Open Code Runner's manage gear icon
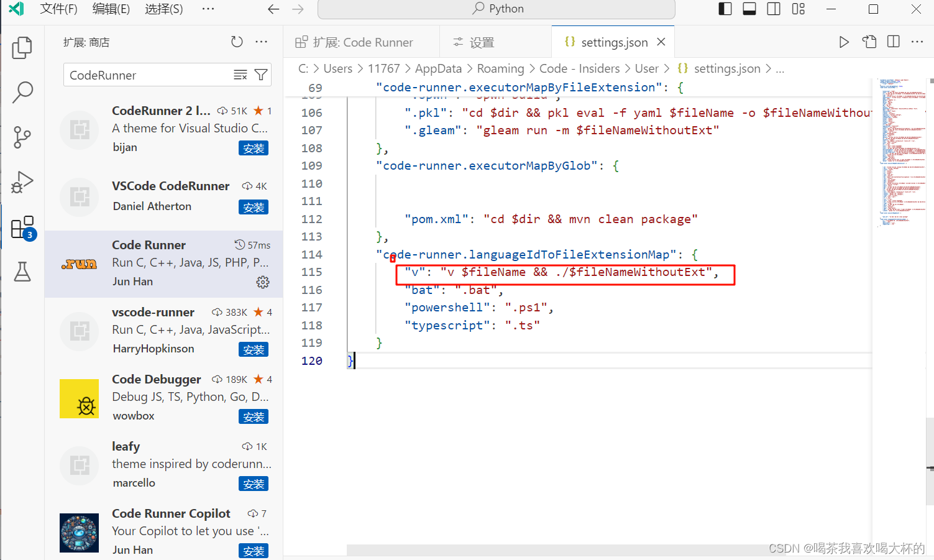 click(x=263, y=282)
